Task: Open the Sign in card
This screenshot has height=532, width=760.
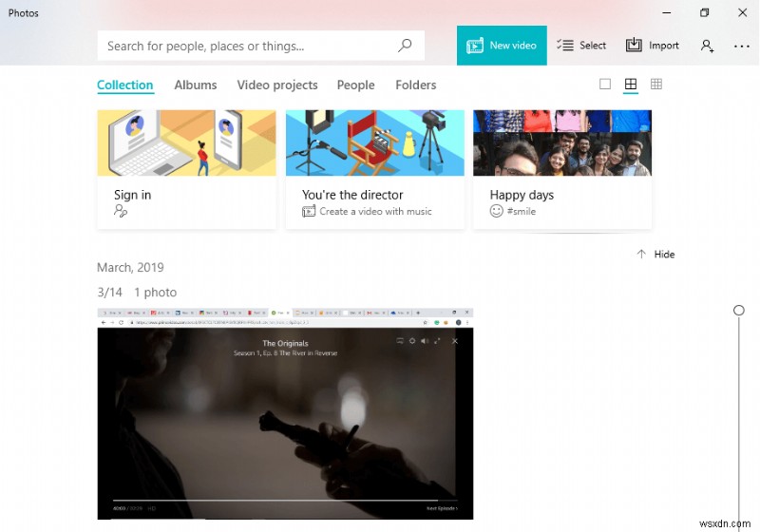Action: pos(186,170)
